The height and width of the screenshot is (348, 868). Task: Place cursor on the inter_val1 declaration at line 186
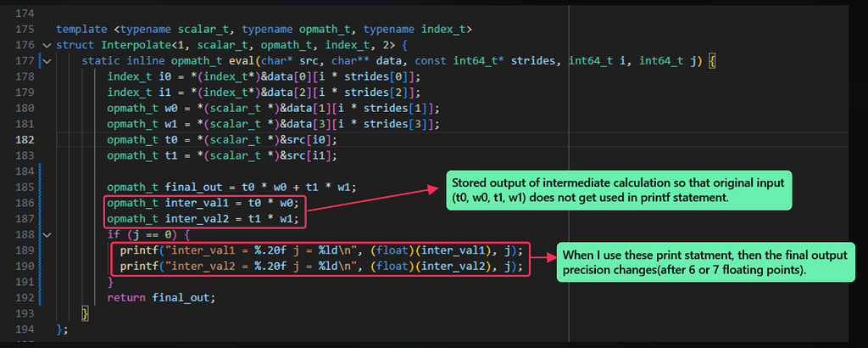(x=202, y=203)
